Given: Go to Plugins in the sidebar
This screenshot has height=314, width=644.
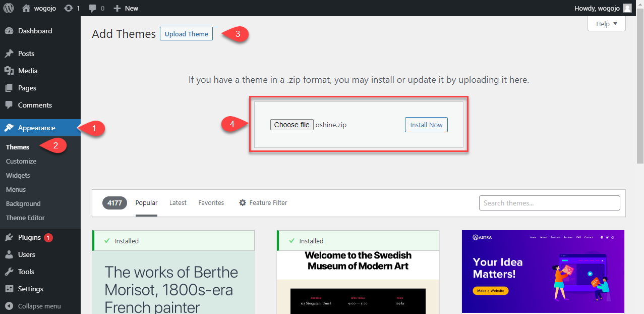Looking at the screenshot, I should 29,237.
